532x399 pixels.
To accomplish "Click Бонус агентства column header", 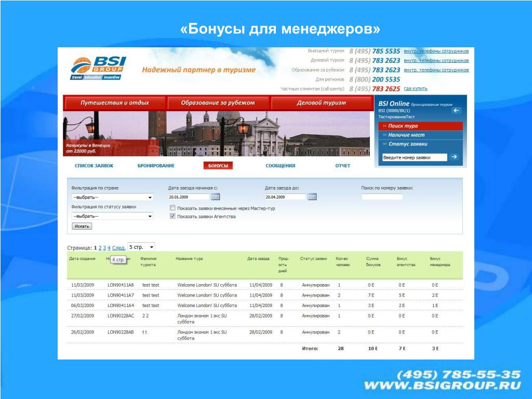I will [x=406, y=262].
